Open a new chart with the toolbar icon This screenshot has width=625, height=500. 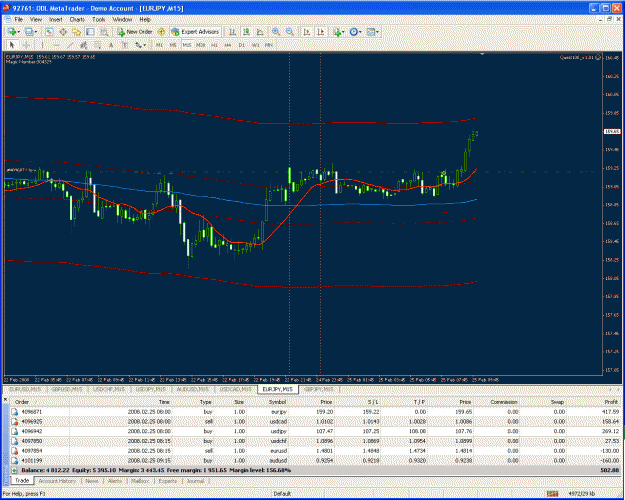pyautogui.click(x=12, y=32)
